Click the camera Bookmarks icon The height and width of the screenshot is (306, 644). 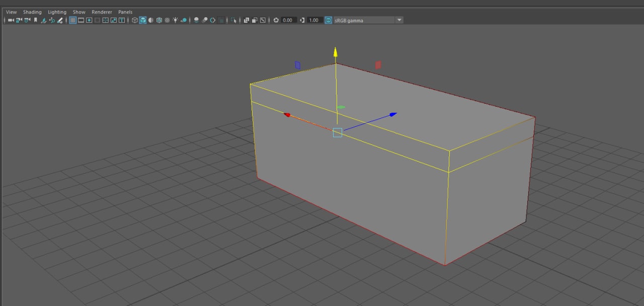35,20
